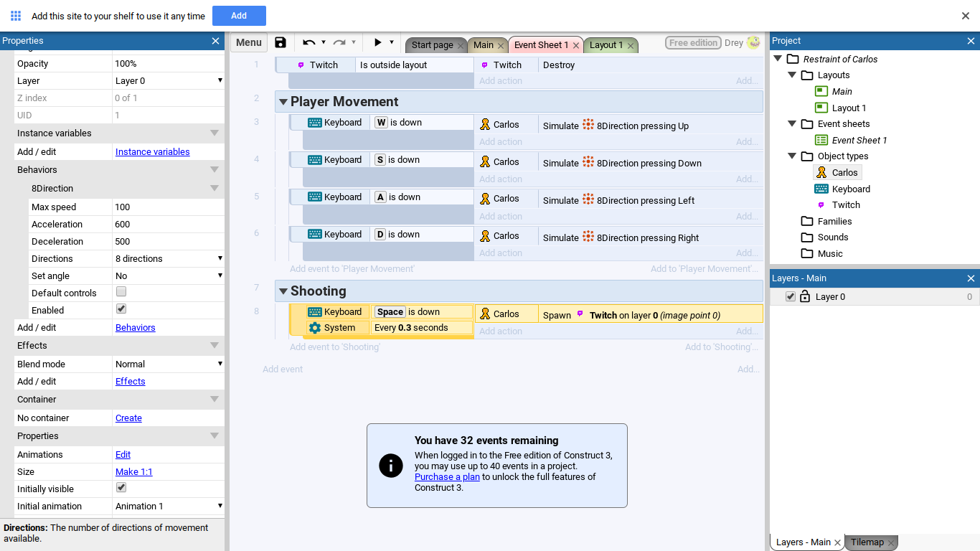Uncheck the 8Direction Enabled checkbox
Screen dimensions: 980x551
click(121, 309)
